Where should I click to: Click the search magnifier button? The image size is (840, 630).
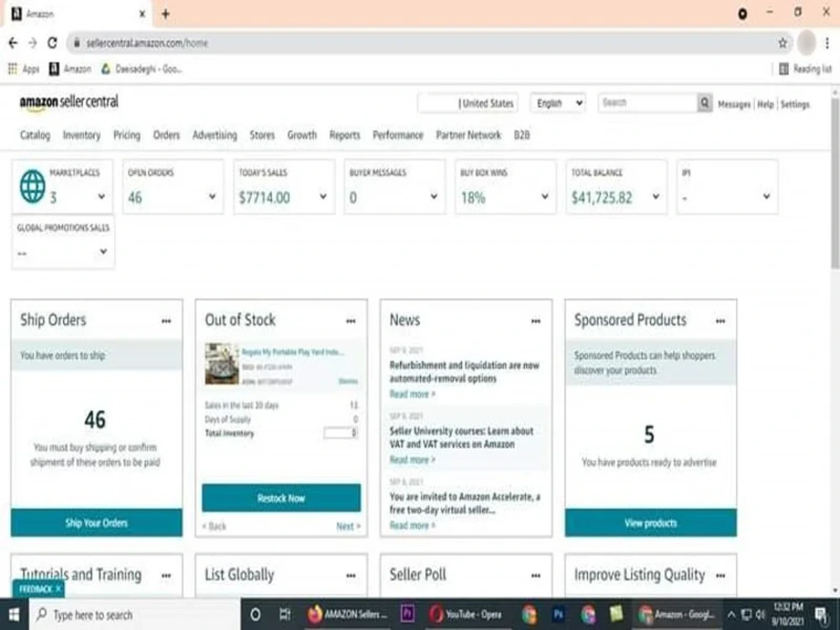[705, 102]
